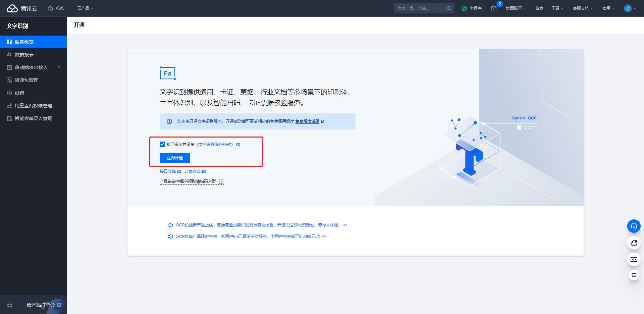Open the floating documentation book icon

(x=634, y=260)
